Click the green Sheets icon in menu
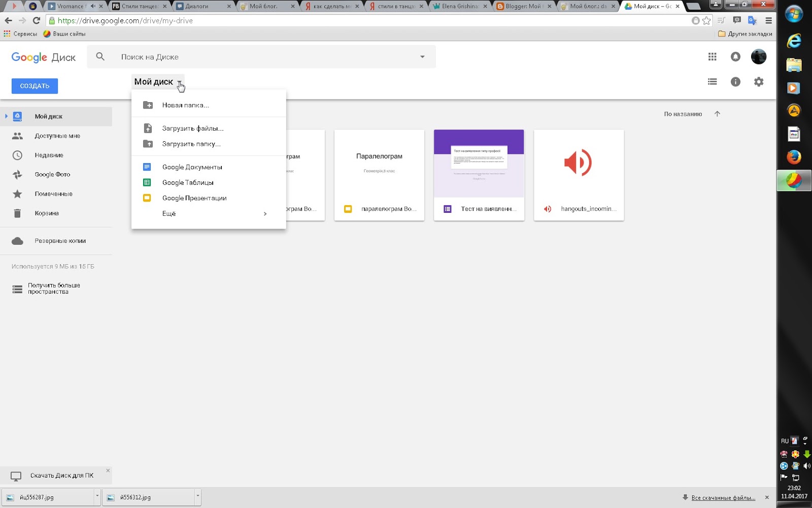Screen dimensions: 812x508 (x=147, y=183)
